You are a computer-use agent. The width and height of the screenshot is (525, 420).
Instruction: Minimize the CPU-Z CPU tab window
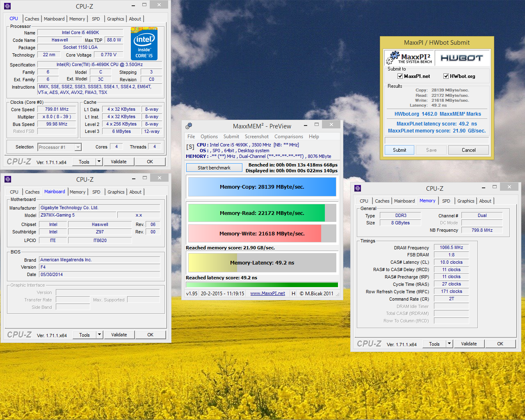pyautogui.click(x=134, y=5)
